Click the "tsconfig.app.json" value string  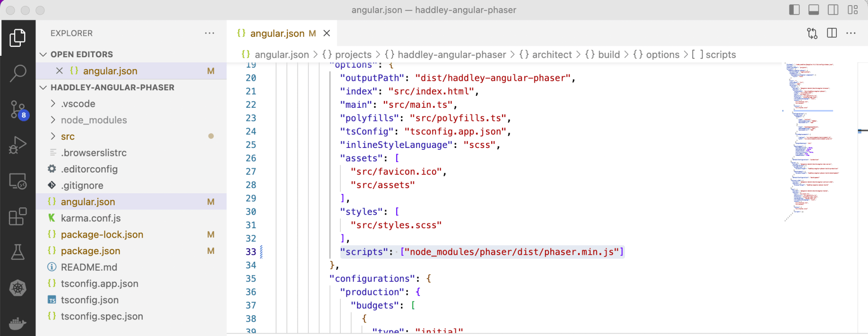pos(455,131)
